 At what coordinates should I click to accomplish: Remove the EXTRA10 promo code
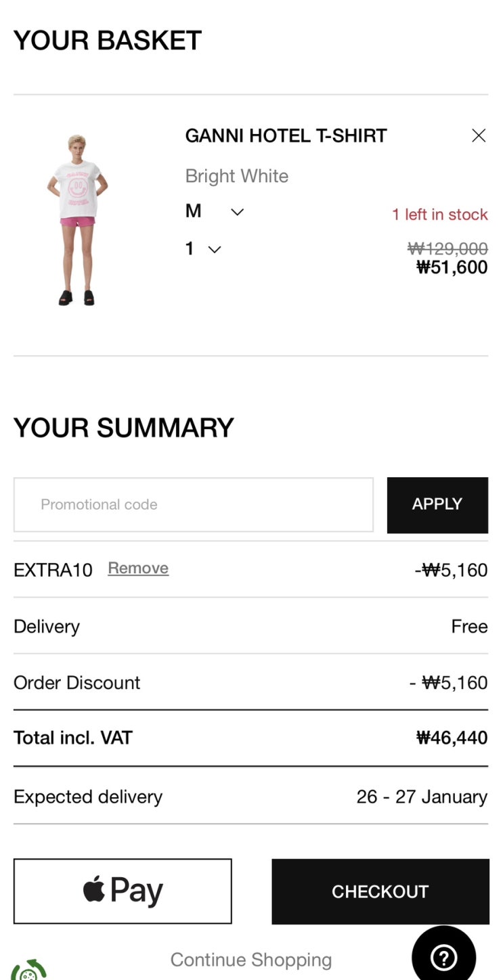pyautogui.click(x=138, y=569)
